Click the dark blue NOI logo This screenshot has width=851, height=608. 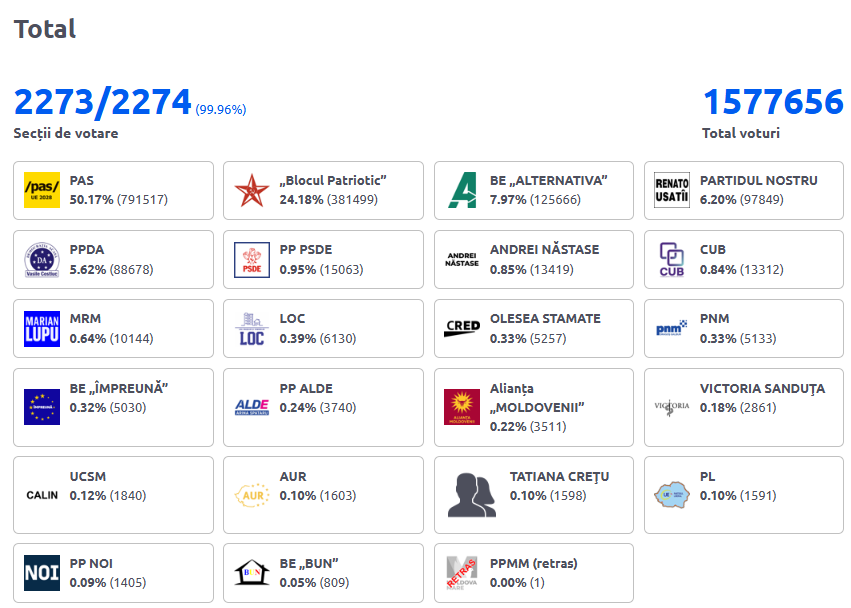coord(42,573)
